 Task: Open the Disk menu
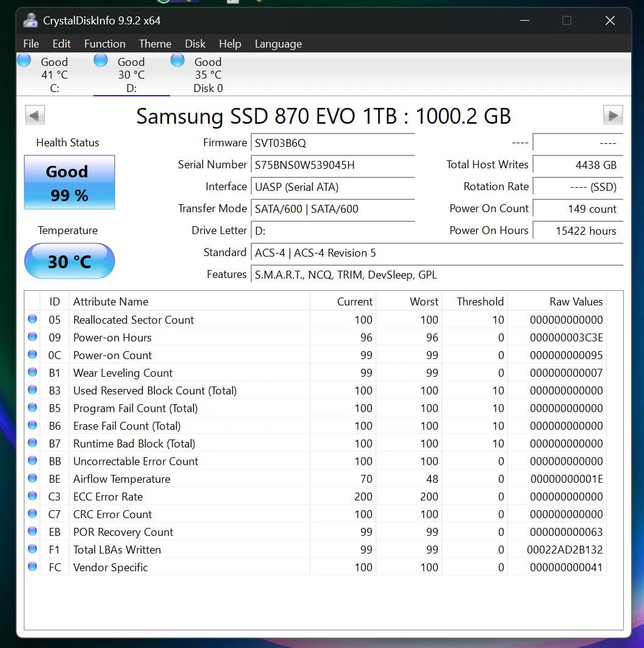click(195, 44)
